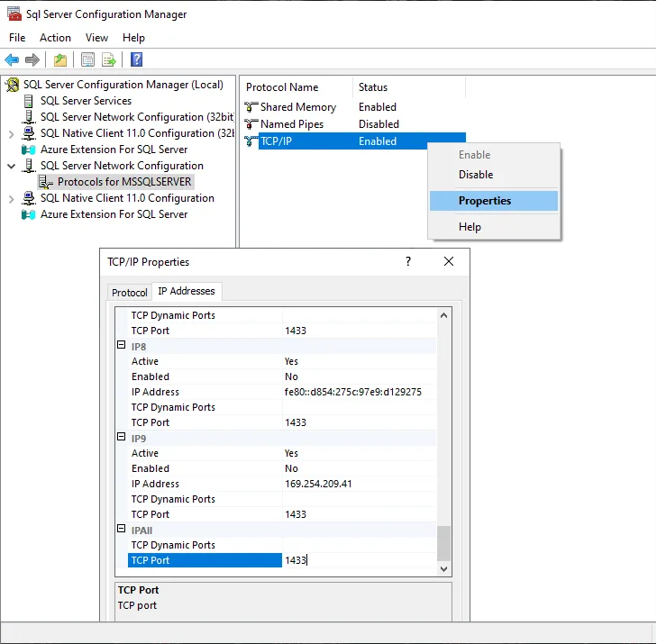Click the Sql Server Configuration Manager title icon
The height and width of the screenshot is (644, 657).
click(x=14, y=14)
